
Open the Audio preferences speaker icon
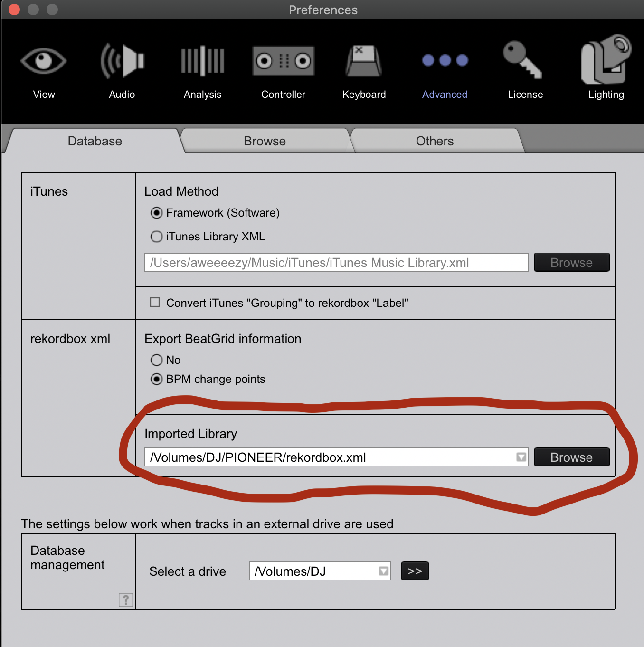122,61
